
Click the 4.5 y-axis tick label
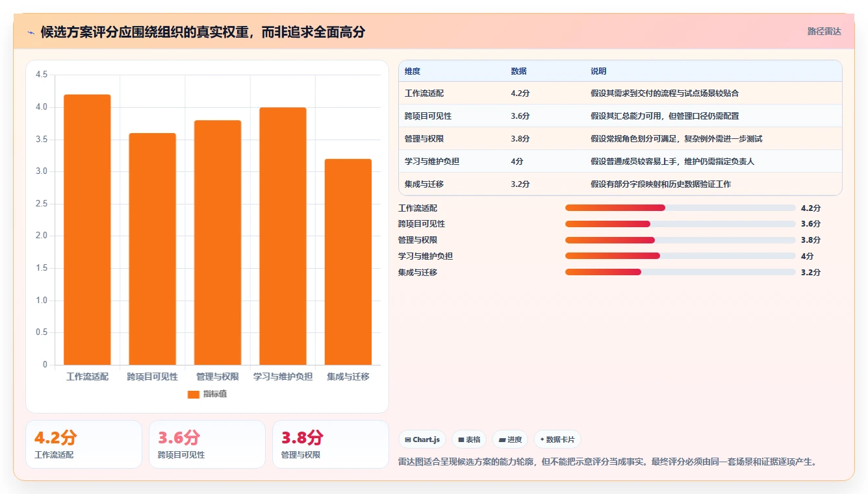point(42,75)
